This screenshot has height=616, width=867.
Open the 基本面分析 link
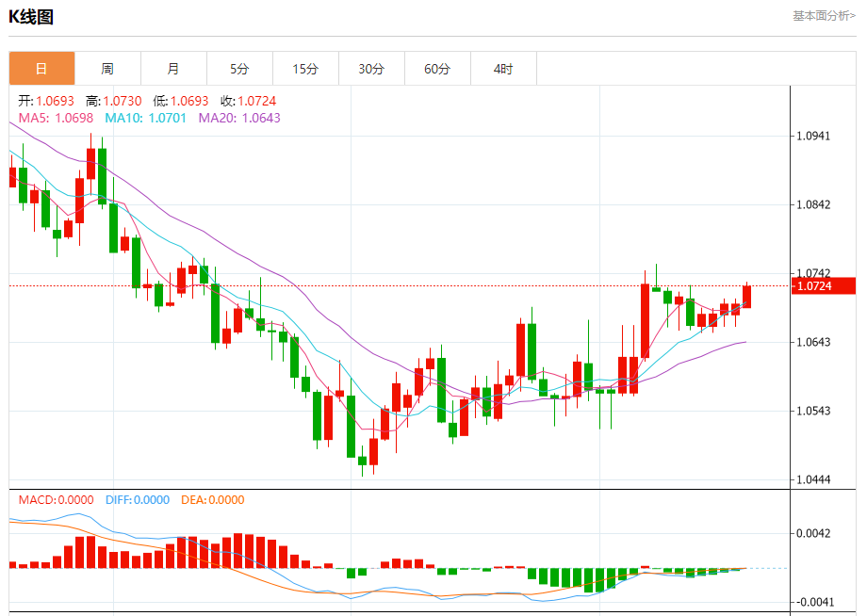click(824, 16)
